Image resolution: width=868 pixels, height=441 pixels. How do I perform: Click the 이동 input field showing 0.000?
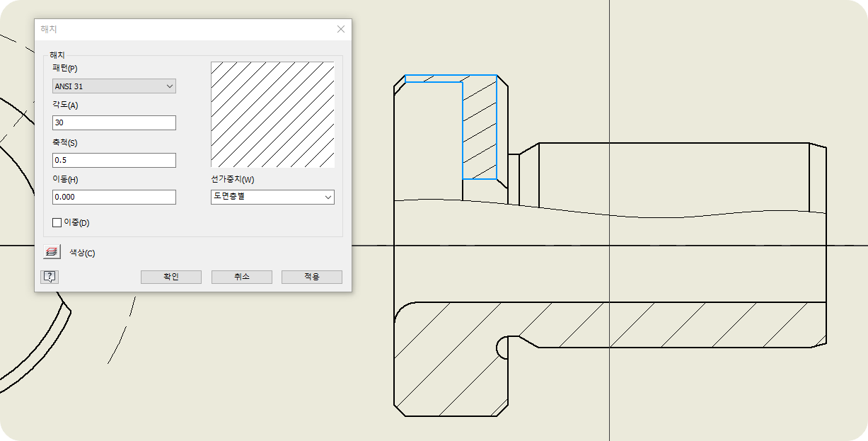pyautogui.click(x=114, y=197)
